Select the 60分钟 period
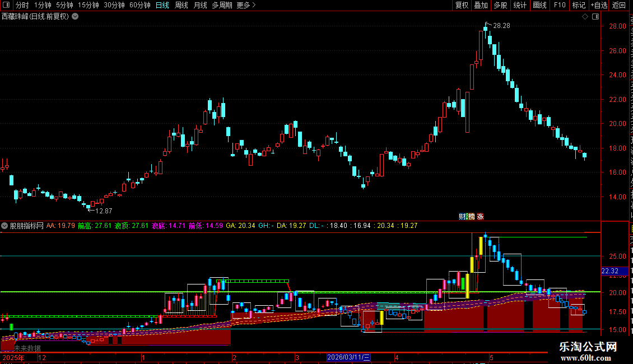633x364 pixels. click(x=140, y=5)
